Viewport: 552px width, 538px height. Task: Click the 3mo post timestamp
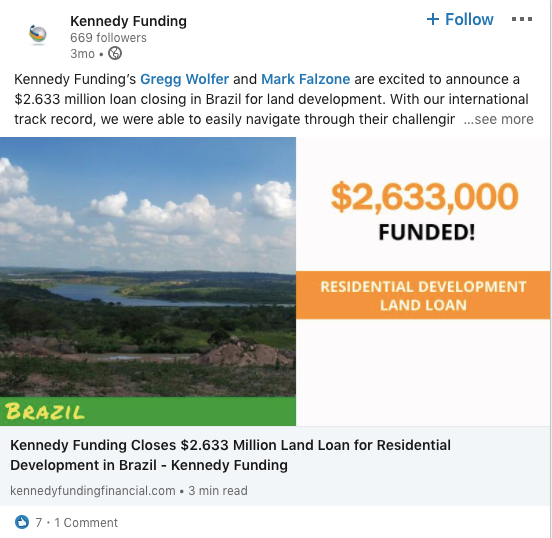point(82,54)
